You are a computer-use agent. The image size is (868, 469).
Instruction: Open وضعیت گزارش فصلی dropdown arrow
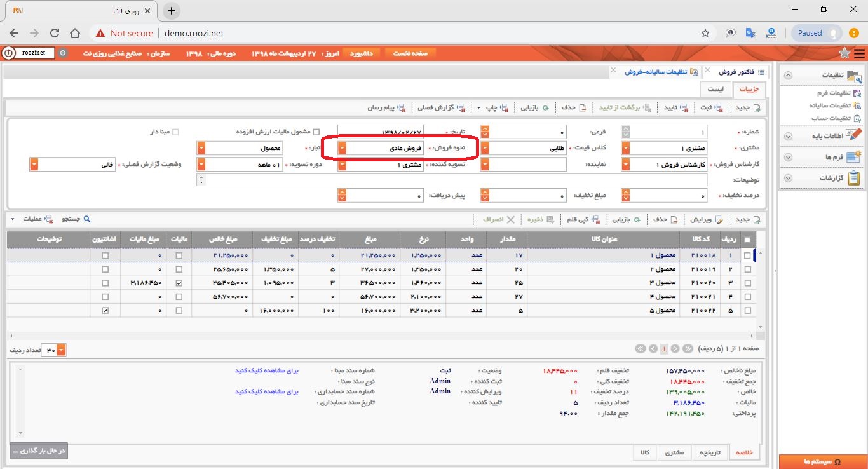tap(34, 165)
